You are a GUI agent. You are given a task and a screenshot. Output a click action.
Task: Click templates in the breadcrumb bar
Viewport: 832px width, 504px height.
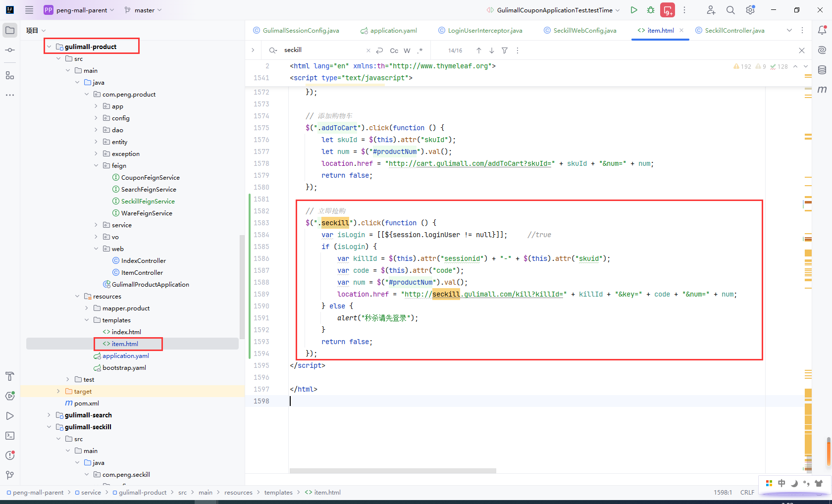click(x=278, y=492)
